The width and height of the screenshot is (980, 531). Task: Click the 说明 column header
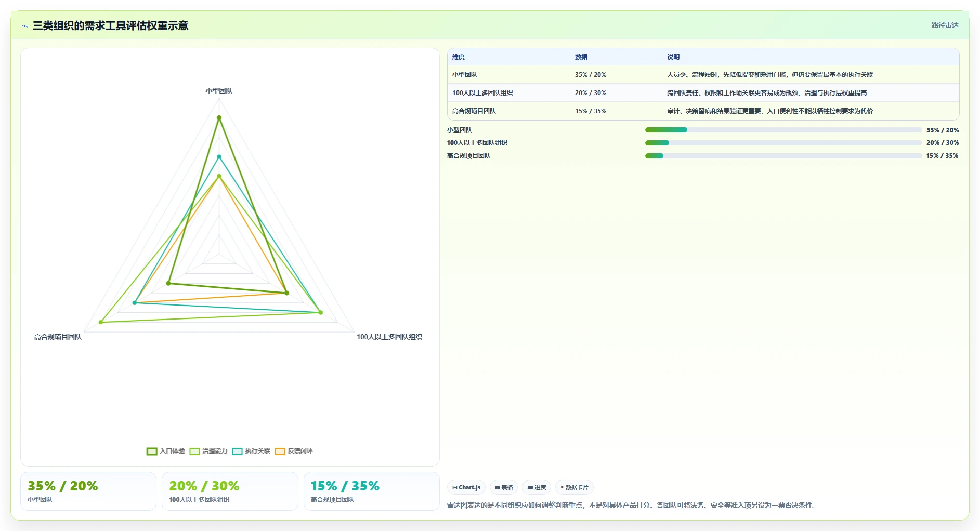(673, 57)
